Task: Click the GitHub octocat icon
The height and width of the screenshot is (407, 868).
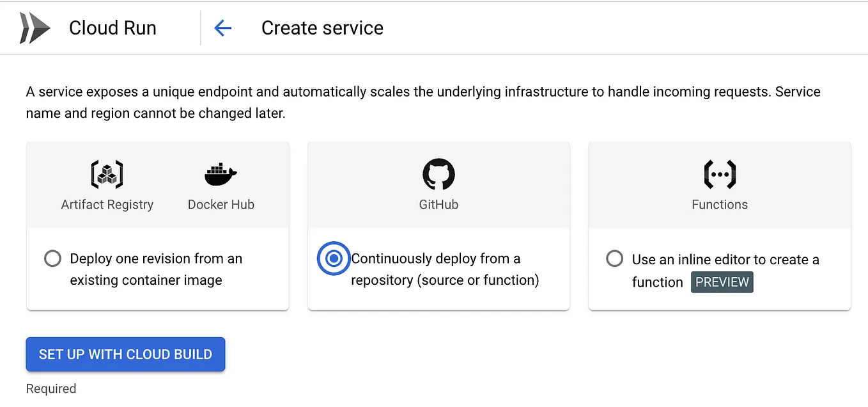Action: [x=438, y=174]
